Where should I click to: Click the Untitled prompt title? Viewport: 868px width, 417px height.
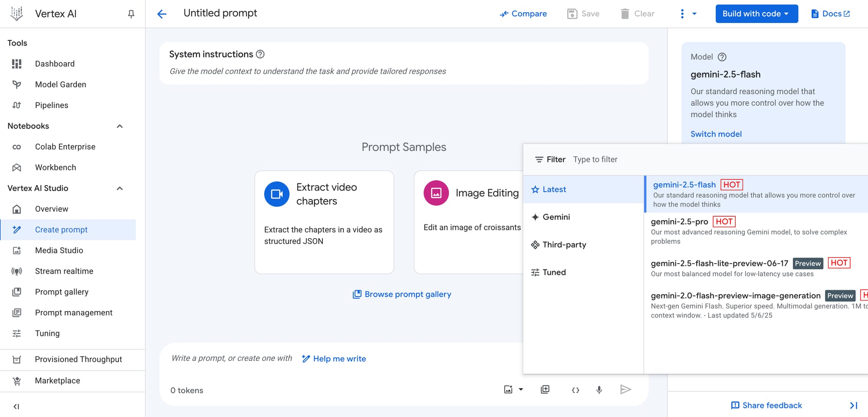[220, 13]
